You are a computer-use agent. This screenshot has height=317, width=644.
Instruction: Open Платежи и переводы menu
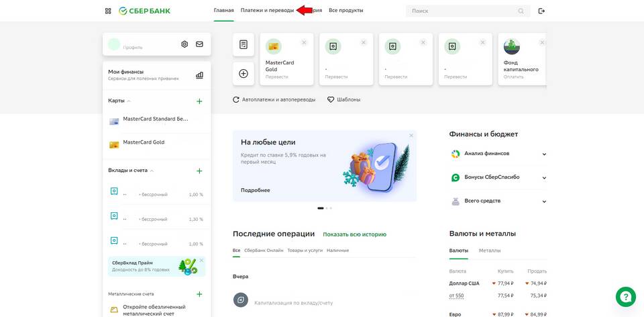tap(268, 10)
